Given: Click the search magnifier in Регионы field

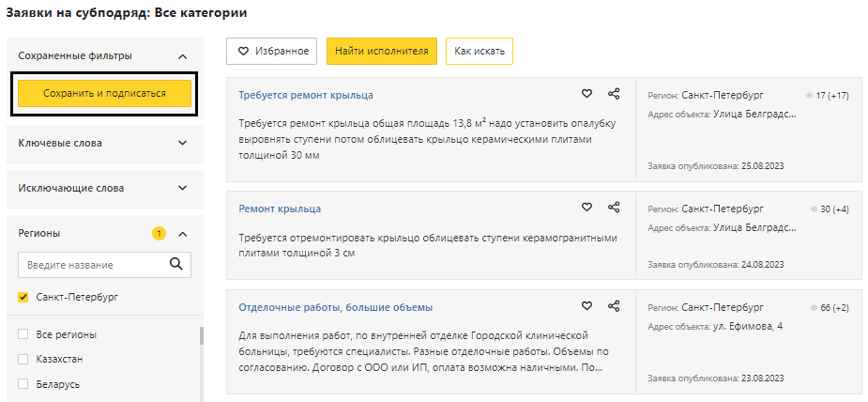Looking at the screenshot, I should [175, 264].
